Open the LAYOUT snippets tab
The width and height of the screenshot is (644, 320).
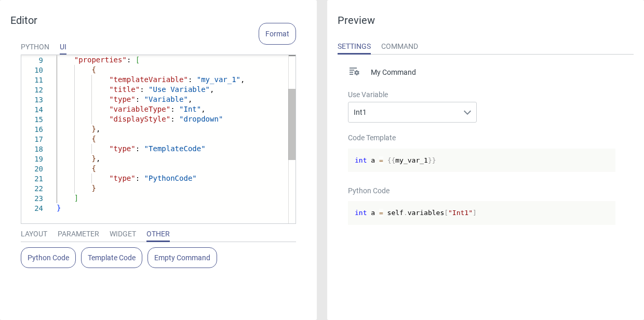tap(34, 234)
